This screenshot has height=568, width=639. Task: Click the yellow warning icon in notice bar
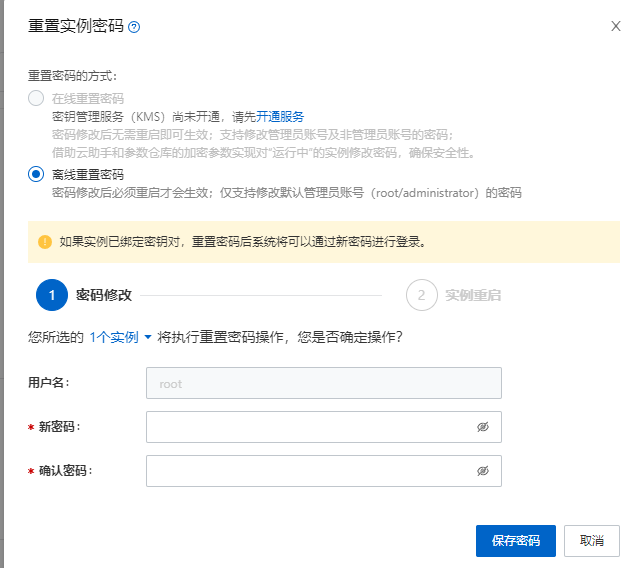coord(44,241)
